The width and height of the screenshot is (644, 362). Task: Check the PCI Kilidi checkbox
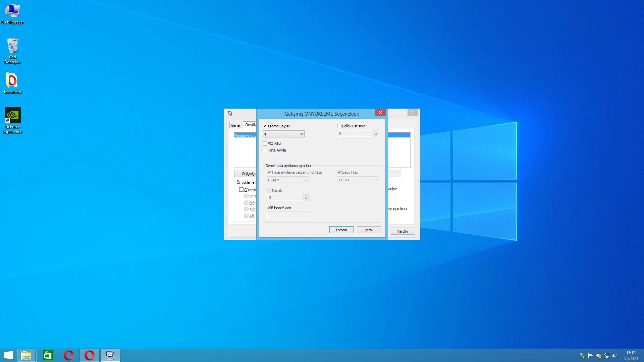[265, 143]
